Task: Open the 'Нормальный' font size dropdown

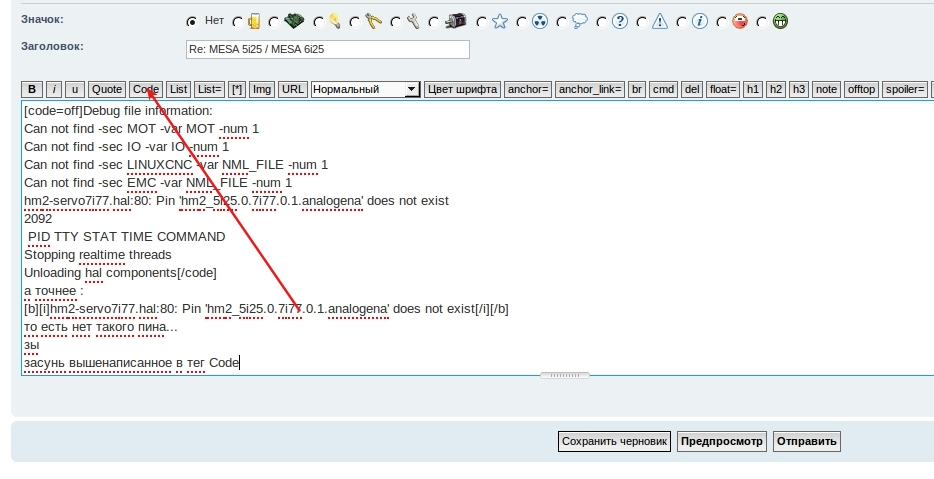Action: click(x=365, y=89)
